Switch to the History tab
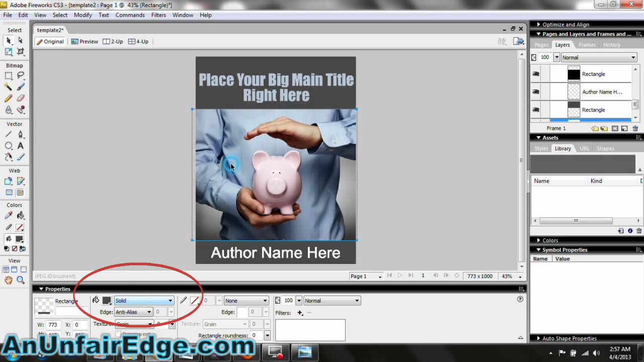The image size is (644, 362). 612,45
